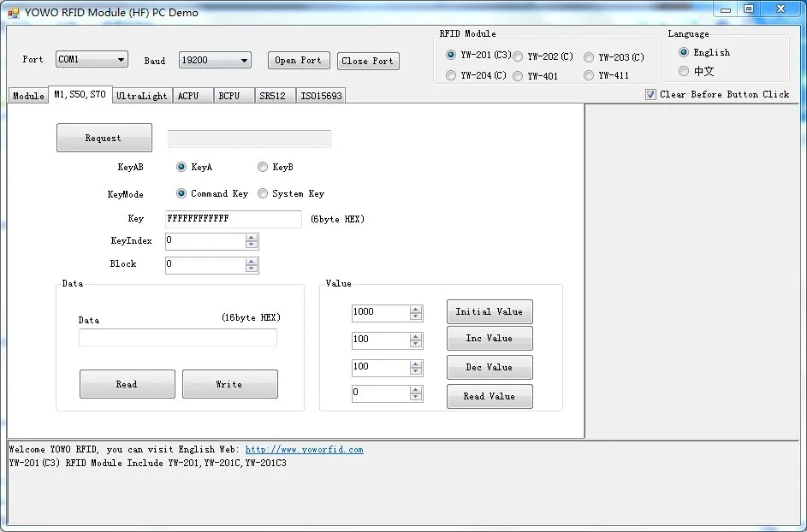807x532 pixels.
Task: Click the Read Value button
Action: coord(490,396)
